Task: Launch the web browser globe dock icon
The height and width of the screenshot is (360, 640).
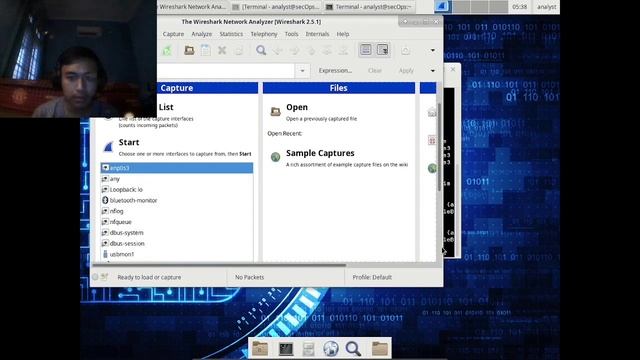Action: [x=331, y=349]
